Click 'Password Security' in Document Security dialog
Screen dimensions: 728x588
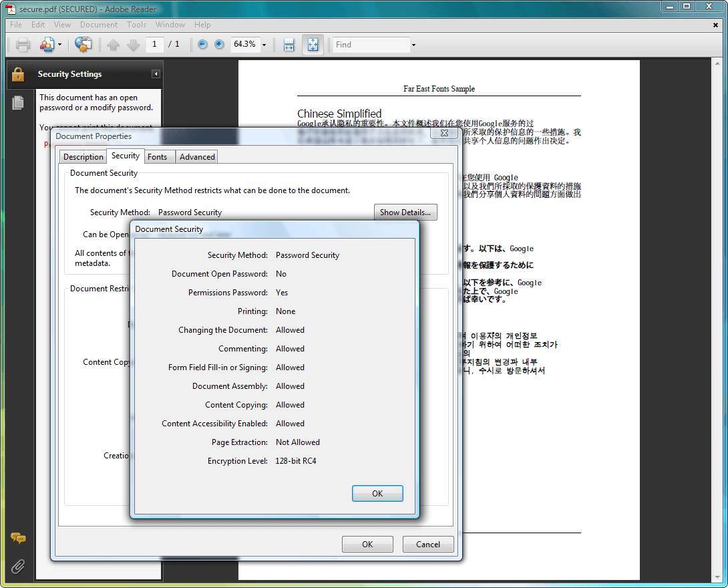click(307, 255)
